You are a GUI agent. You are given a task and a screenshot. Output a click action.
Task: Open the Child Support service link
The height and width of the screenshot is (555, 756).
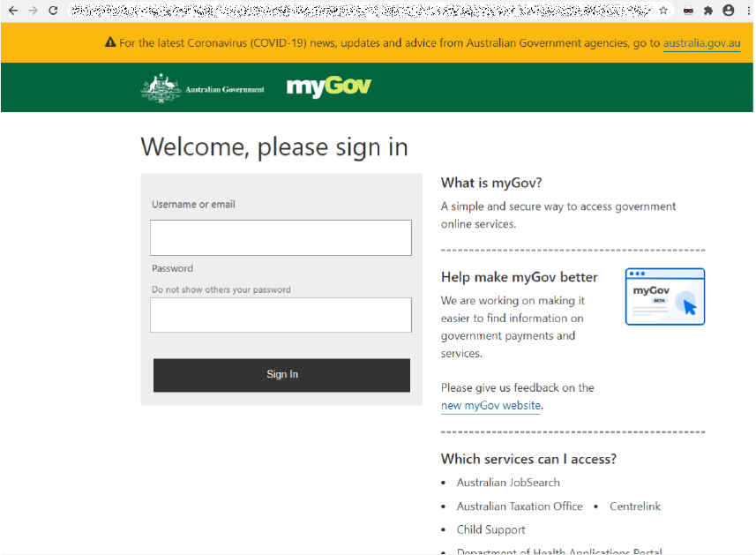click(x=490, y=529)
